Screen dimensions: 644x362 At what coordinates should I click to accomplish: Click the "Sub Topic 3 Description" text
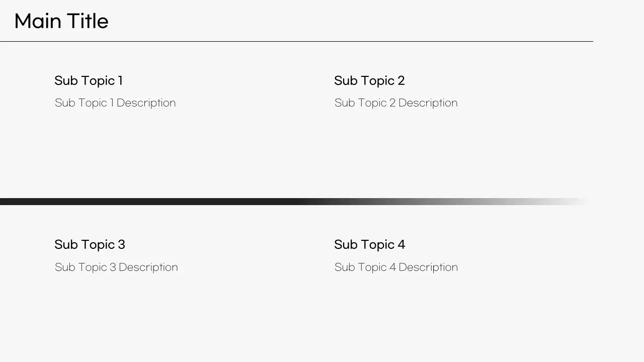pyautogui.click(x=116, y=267)
